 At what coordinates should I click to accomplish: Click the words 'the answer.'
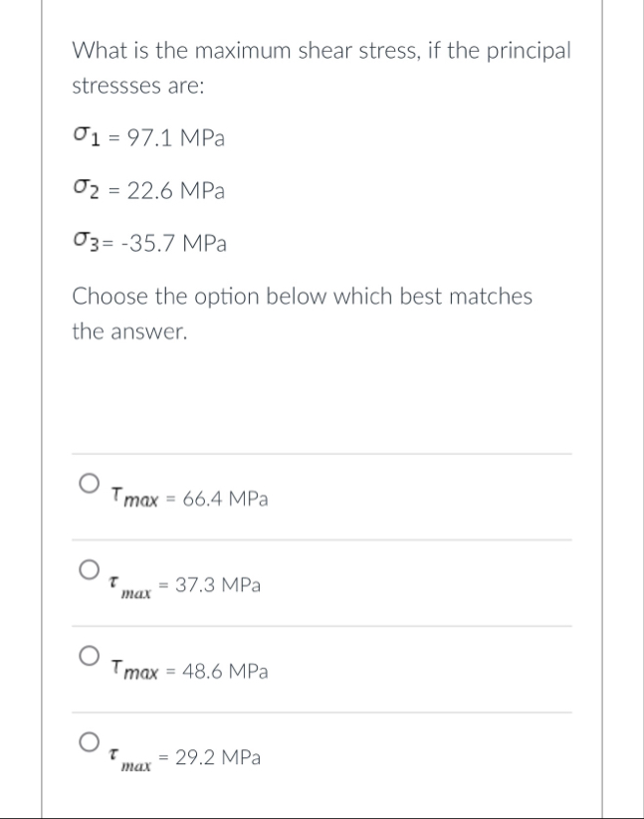pyautogui.click(x=129, y=331)
